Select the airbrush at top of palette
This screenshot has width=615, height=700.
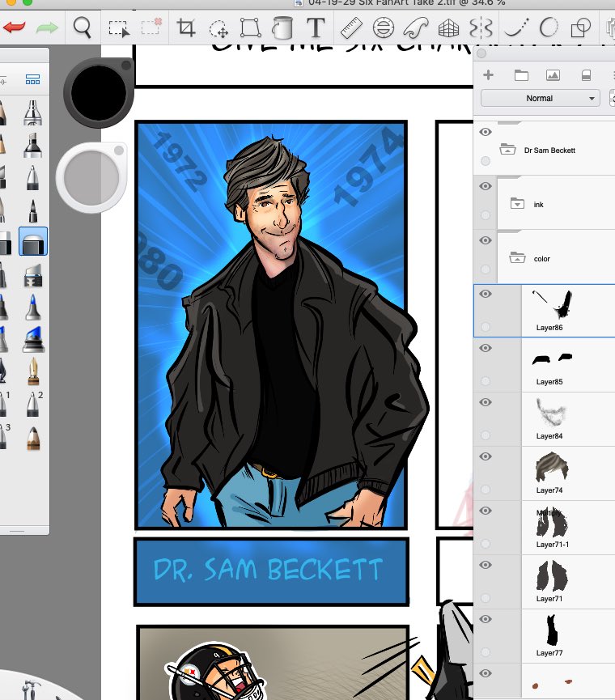(x=32, y=112)
